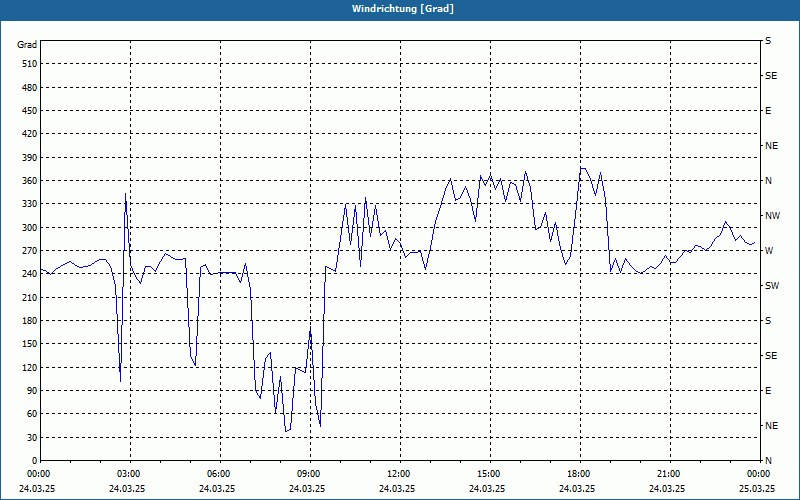Viewport: 800px width, 500px height.
Task: Click the 03:00 time axis label
Action: [128, 474]
